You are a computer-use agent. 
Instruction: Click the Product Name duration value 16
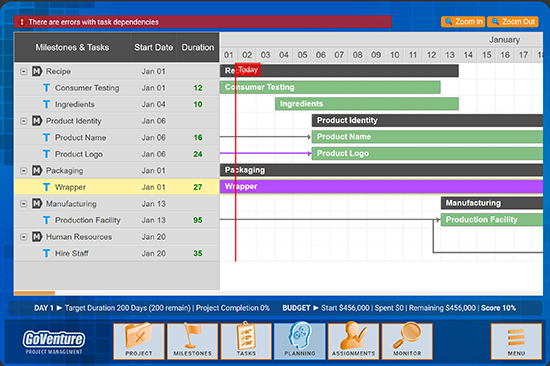(x=198, y=138)
